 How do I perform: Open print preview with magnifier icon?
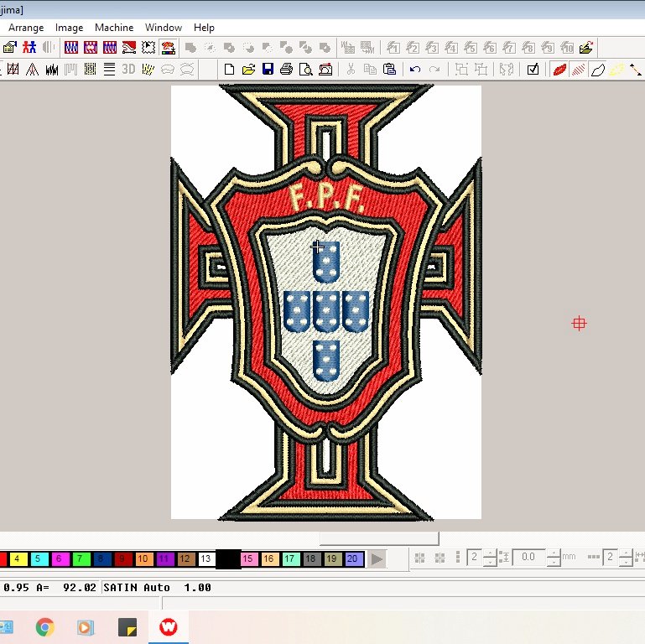pos(306,69)
